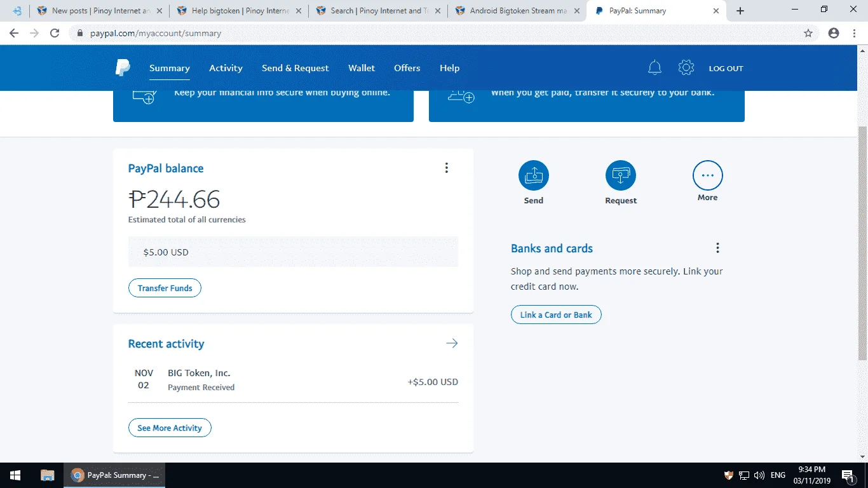
Task: View site security lock info
Action: 80,33
